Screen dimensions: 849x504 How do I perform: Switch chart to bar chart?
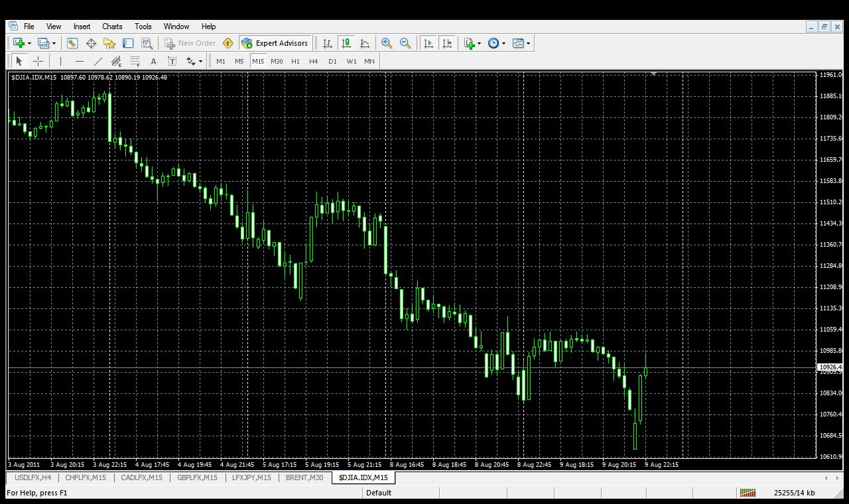pyautogui.click(x=328, y=43)
